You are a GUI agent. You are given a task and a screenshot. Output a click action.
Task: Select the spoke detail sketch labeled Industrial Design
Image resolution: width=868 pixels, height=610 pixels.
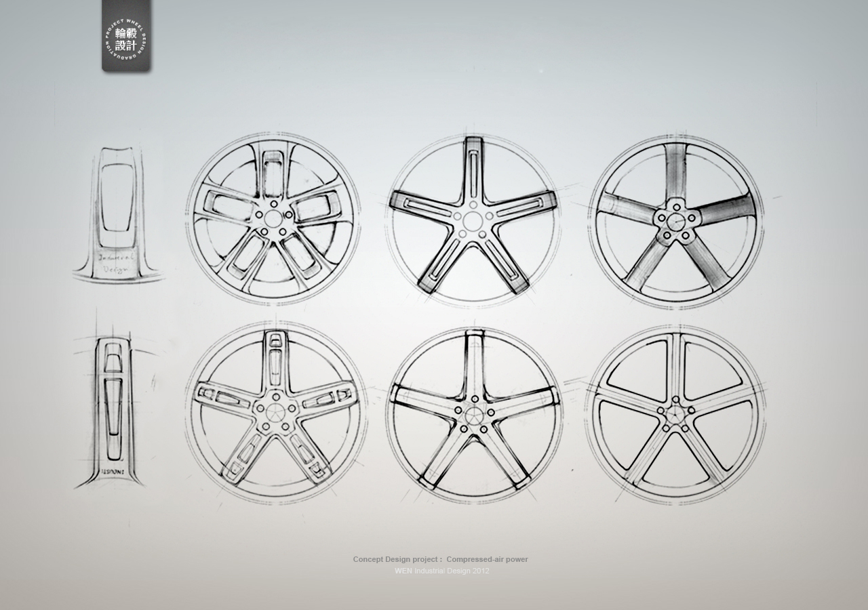click(x=118, y=214)
